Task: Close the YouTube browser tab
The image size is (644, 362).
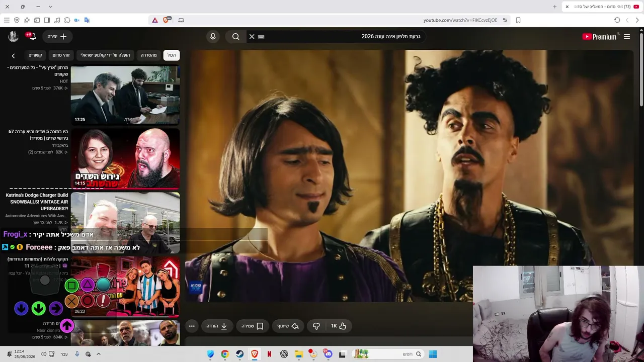Action: (567, 7)
